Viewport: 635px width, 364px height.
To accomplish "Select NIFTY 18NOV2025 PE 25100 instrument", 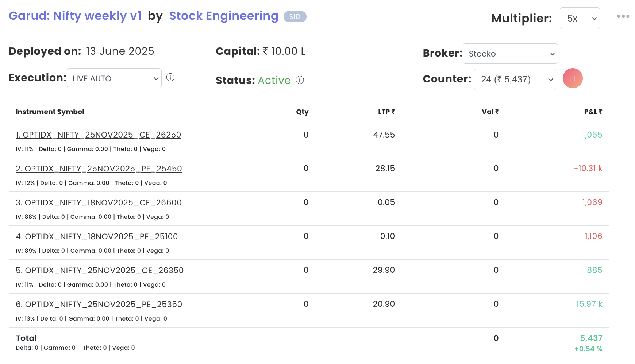I will point(97,237).
